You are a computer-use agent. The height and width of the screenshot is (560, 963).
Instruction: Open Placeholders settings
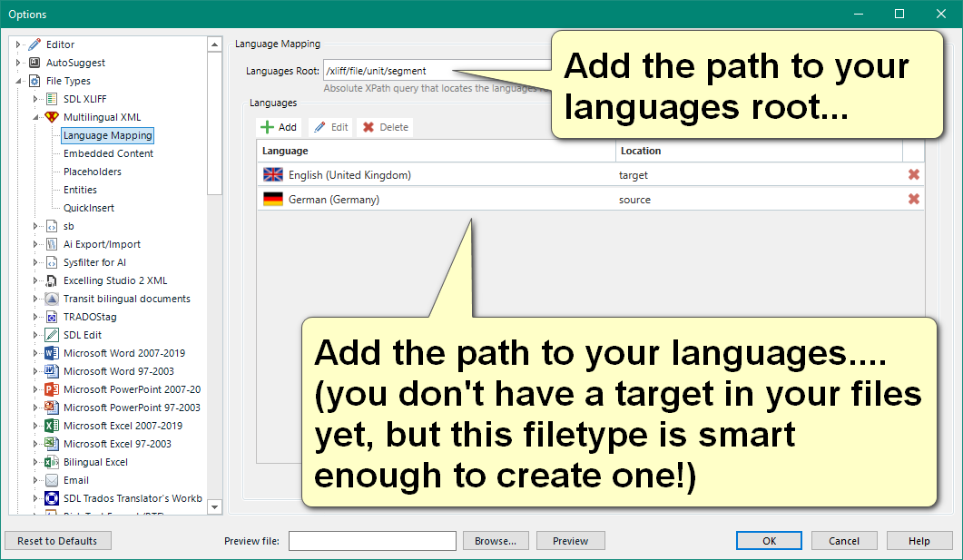(92, 172)
